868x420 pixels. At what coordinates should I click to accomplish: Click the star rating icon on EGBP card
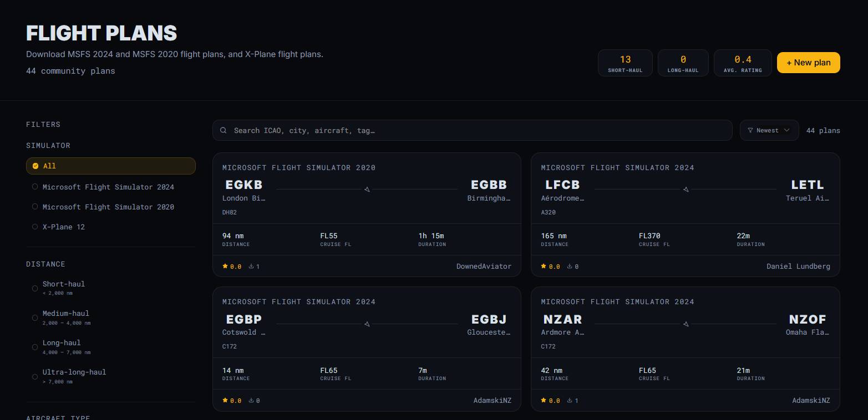point(225,400)
